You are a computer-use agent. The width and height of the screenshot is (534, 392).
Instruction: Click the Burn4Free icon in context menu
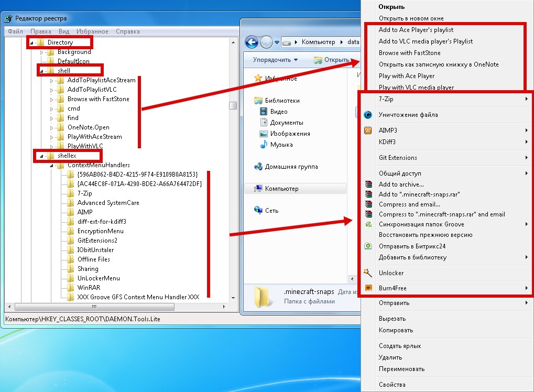click(368, 288)
